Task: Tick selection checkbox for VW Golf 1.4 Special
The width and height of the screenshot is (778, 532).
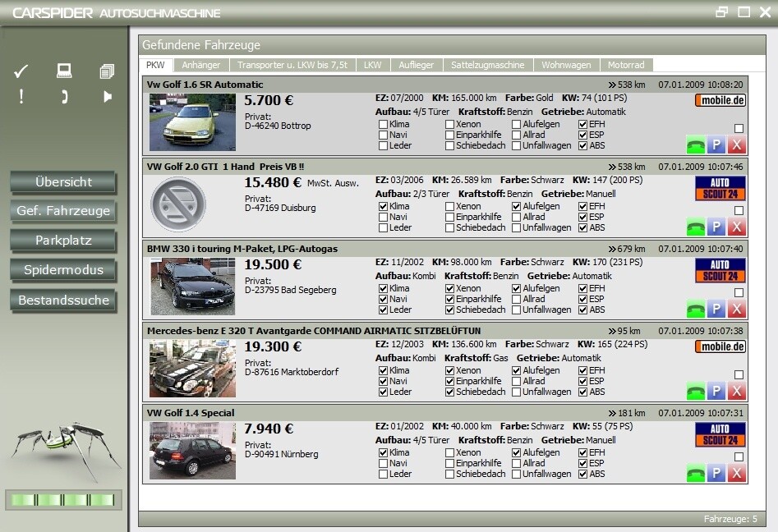Action: click(x=739, y=456)
